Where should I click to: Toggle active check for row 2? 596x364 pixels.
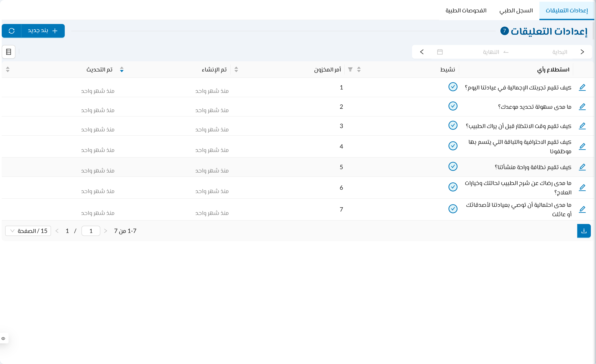(x=453, y=106)
